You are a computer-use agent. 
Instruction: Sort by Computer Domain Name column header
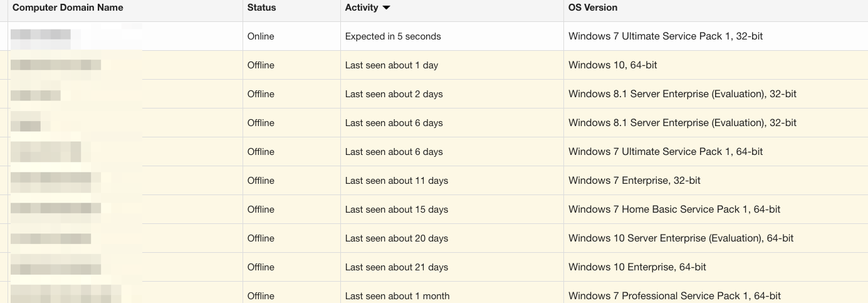(68, 8)
